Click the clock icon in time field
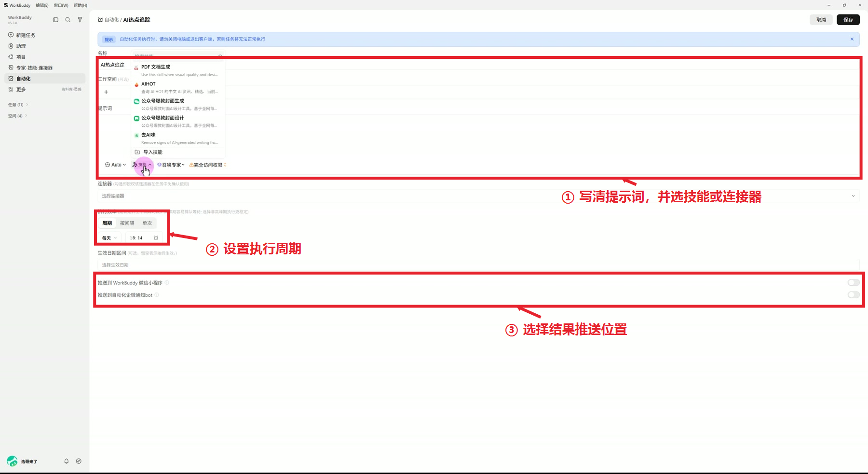This screenshot has height=474, width=868. [156, 237]
